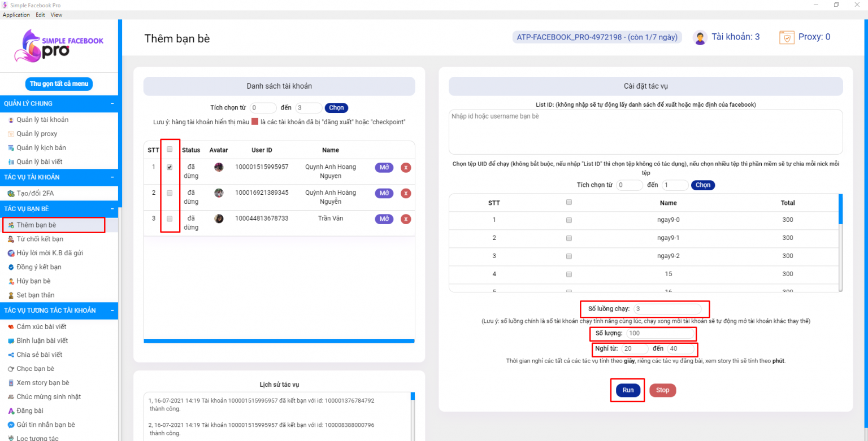Collapse the QUẢN LÝ CHUNG section
Viewport: 868px width, 441px height.
pos(112,103)
